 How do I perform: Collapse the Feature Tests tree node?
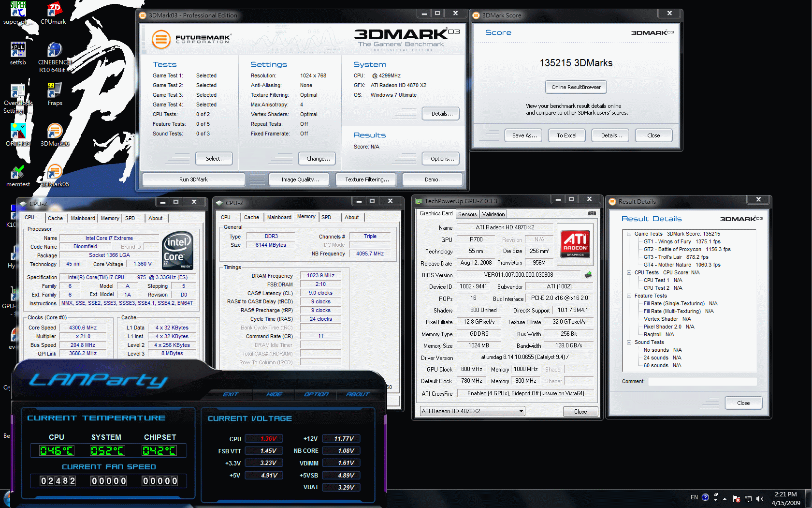pos(629,296)
